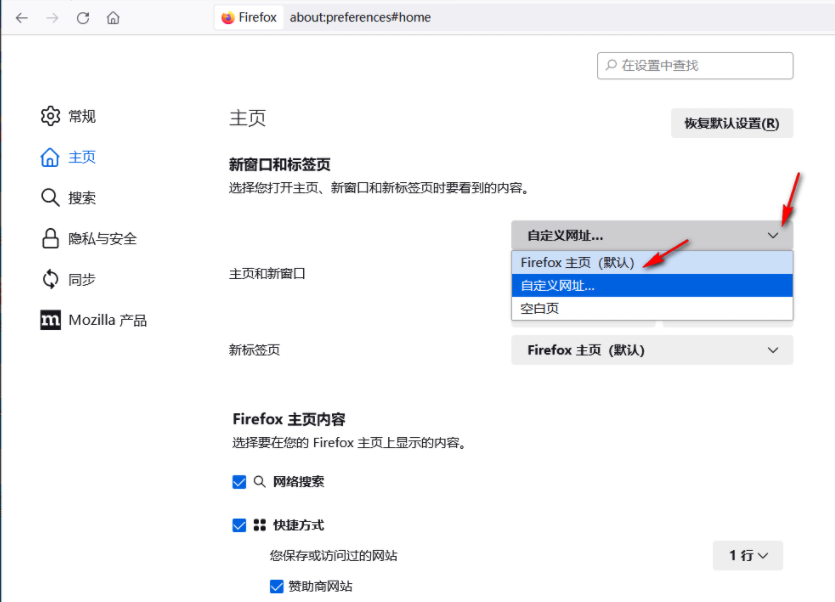Viewport: 835px width, 602px height.
Task: Click the Firefox logo identity badge
Action: click(x=249, y=18)
